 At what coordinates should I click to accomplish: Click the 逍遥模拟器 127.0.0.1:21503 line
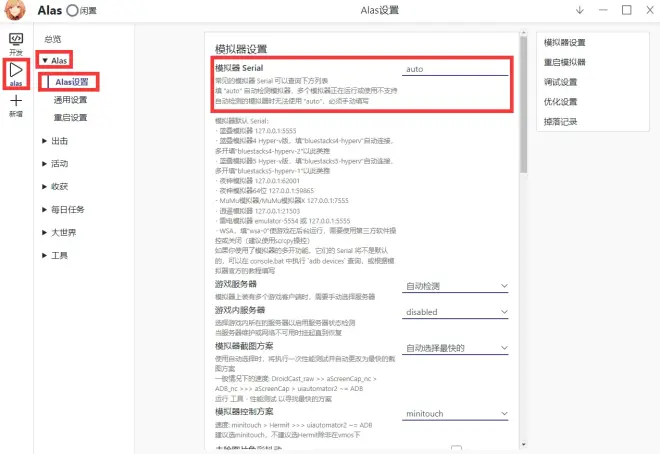(x=258, y=211)
